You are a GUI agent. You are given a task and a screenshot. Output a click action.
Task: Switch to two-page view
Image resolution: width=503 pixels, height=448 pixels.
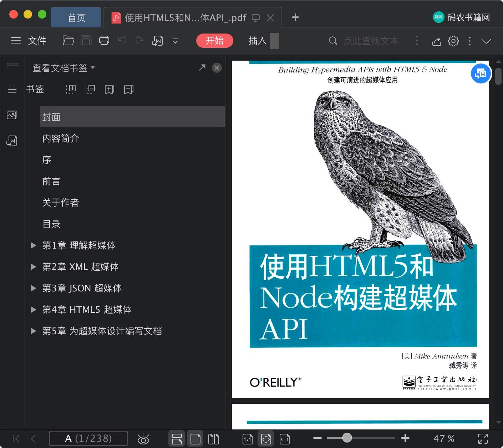(214, 439)
